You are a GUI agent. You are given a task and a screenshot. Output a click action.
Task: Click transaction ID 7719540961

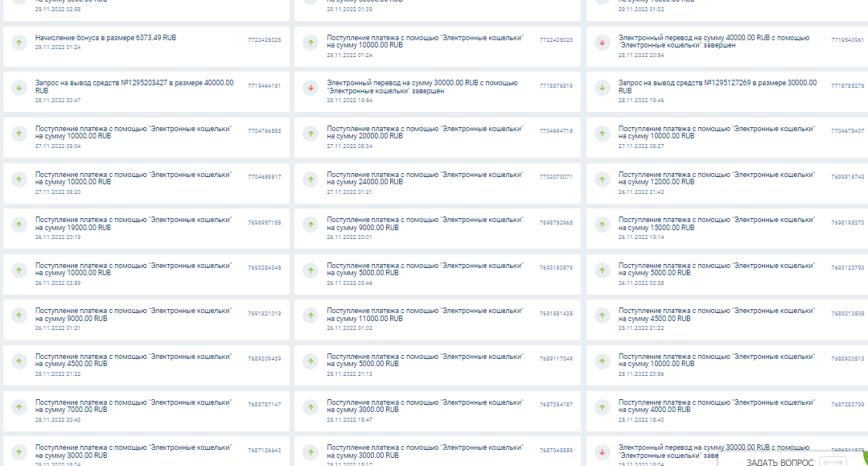(848, 40)
